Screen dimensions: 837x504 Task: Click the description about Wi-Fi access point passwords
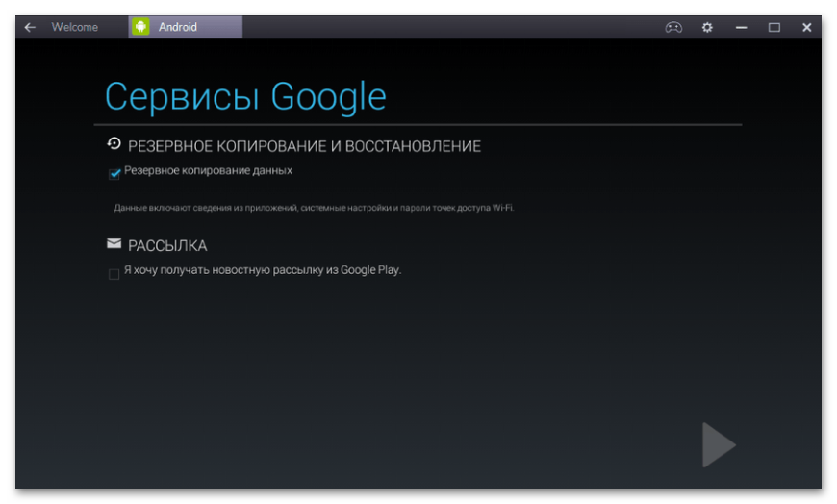[x=314, y=208]
